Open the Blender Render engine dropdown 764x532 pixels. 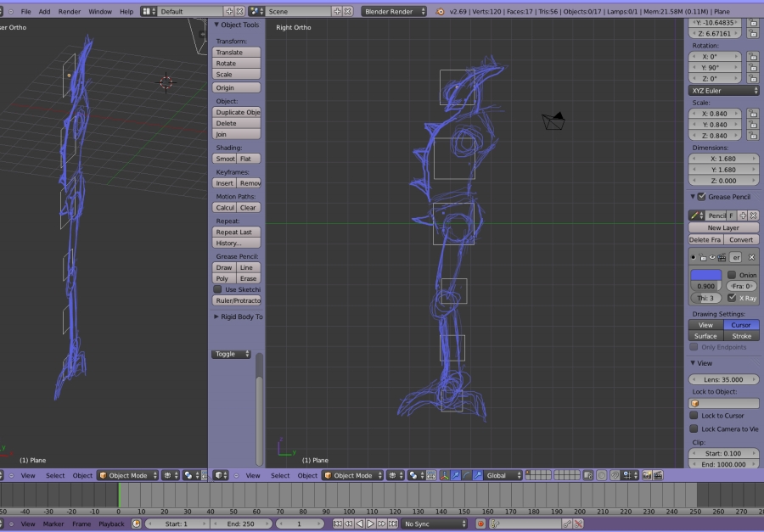pyautogui.click(x=394, y=11)
